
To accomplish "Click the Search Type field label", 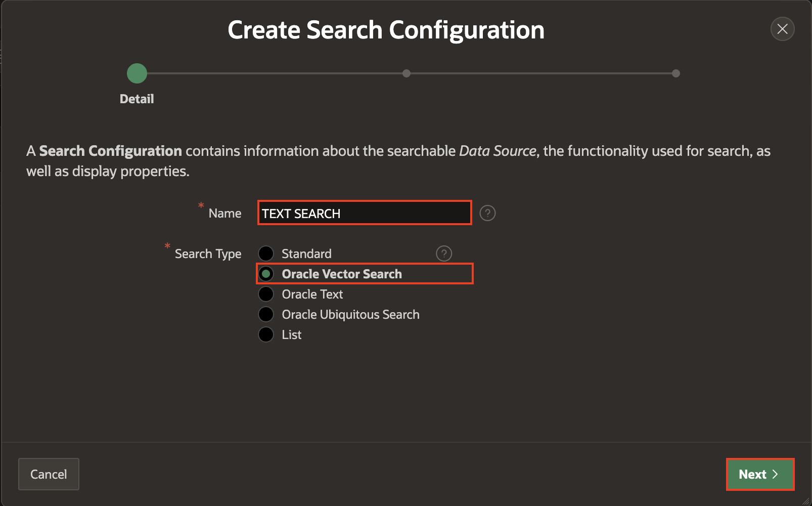I will [x=208, y=254].
